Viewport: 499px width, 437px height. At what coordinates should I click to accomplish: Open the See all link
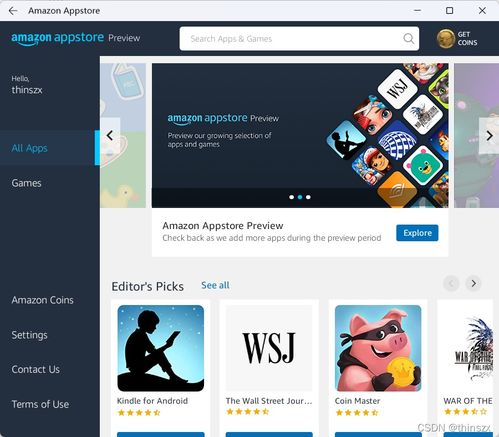coord(215,285)
